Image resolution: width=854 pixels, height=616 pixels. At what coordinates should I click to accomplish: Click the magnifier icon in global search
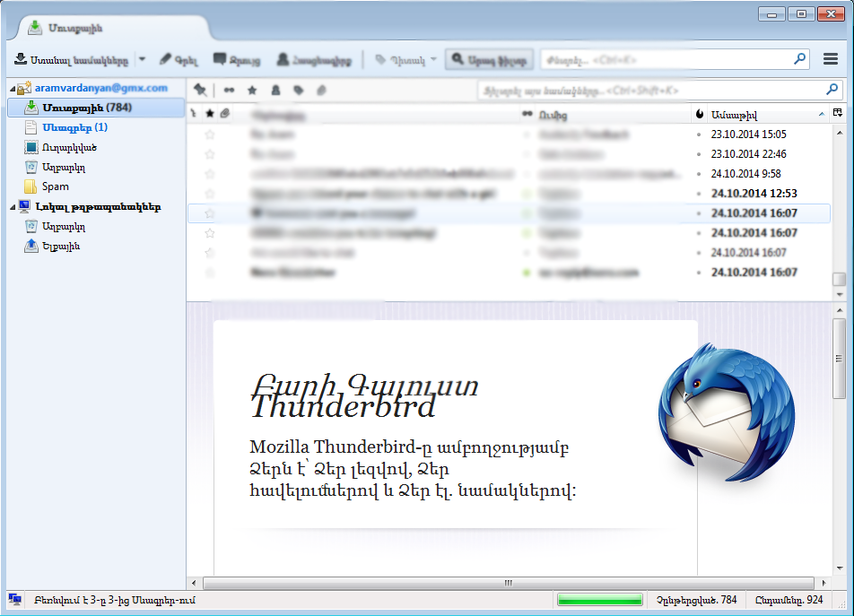[x=799, y=59]
